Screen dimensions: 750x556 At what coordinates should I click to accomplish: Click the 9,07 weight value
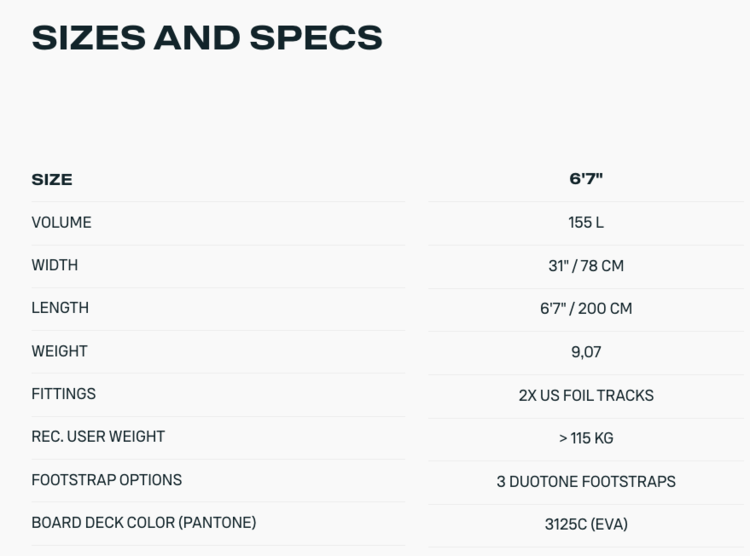pos(586,352)
